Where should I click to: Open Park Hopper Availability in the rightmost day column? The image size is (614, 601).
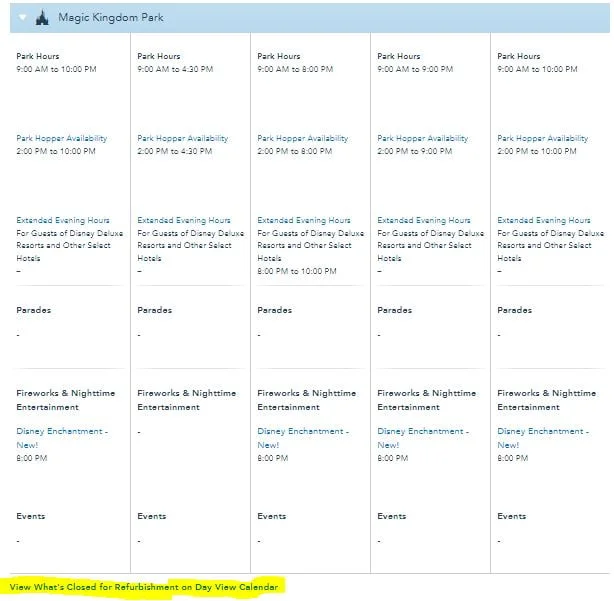543,138
